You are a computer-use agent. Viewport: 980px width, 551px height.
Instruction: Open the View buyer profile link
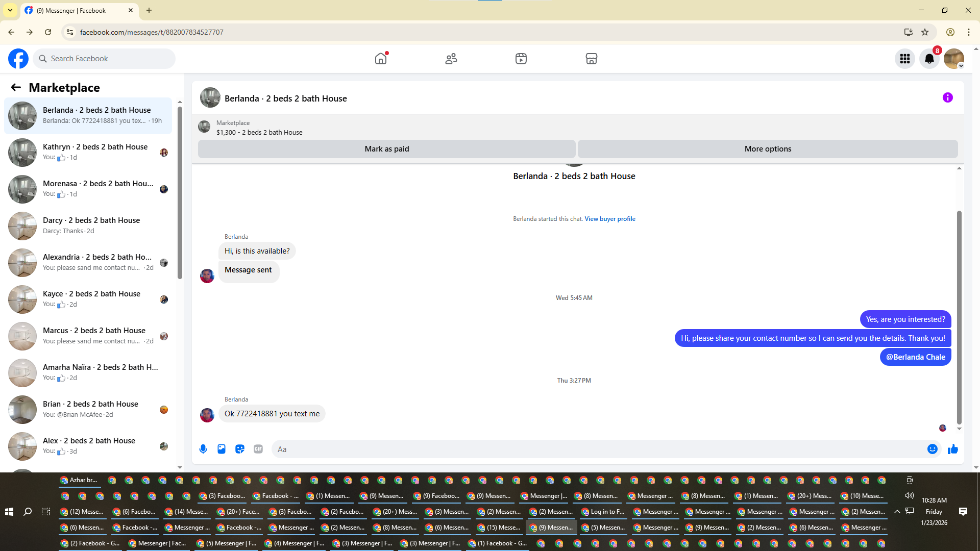[609, 219]
